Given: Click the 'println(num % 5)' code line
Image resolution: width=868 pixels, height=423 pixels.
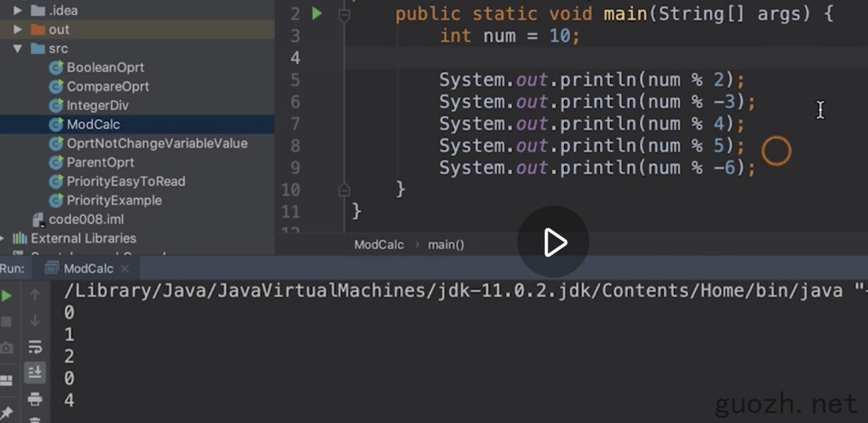Looking at the screenshot, I should (x=593, y=146).
